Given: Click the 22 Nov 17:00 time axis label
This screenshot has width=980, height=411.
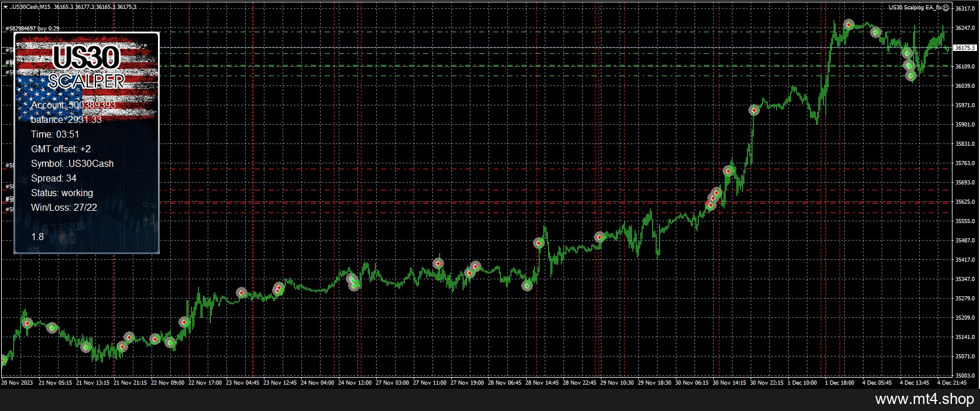Looking at the screenshot, I should click(205, 382).
